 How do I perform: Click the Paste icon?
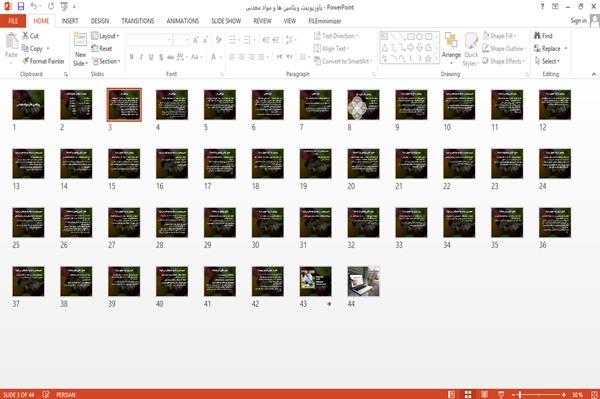(x=11, y=40)
